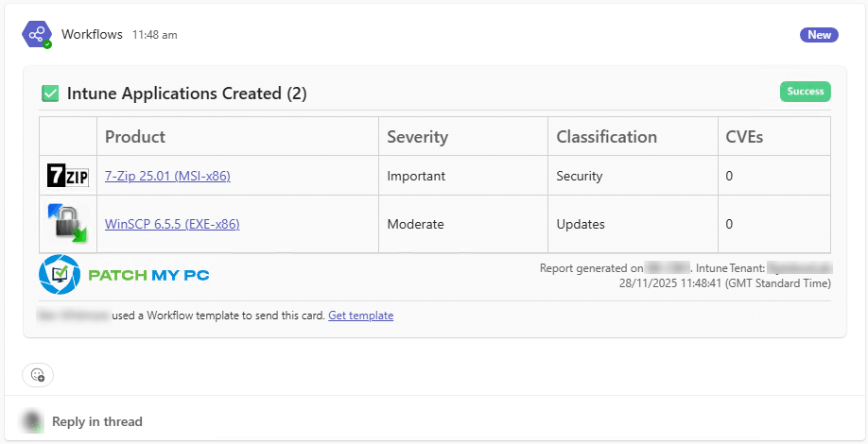Click the green checkmark beside the card title
Screen dimensions: 868x444
click(50, 94)
